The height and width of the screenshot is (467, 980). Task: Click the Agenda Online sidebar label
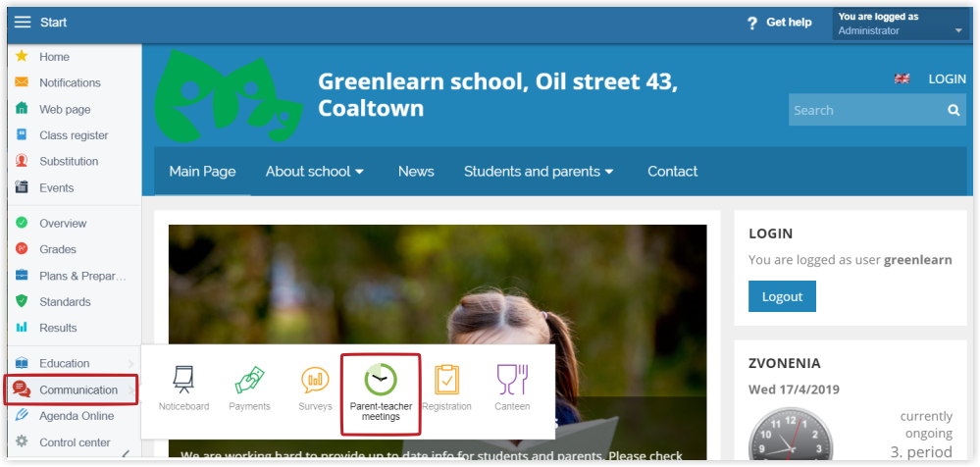tap(77, 416)
